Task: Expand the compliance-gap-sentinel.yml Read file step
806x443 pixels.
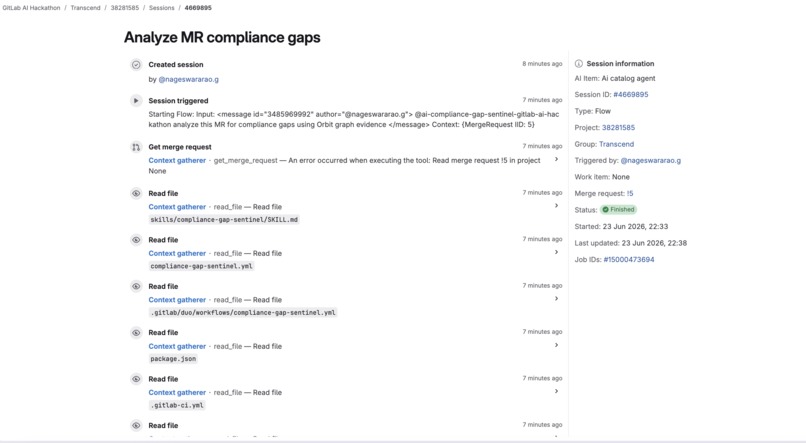Action: coord(556,252)
